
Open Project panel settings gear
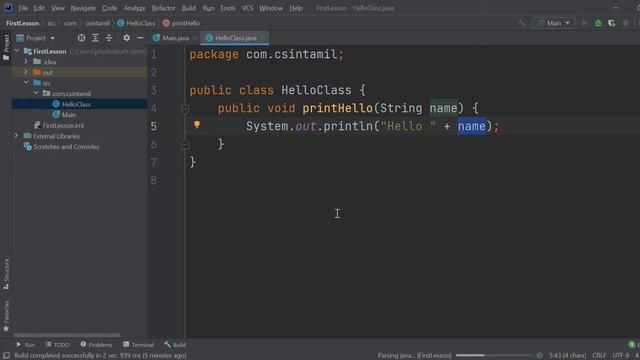coord(127,38)
